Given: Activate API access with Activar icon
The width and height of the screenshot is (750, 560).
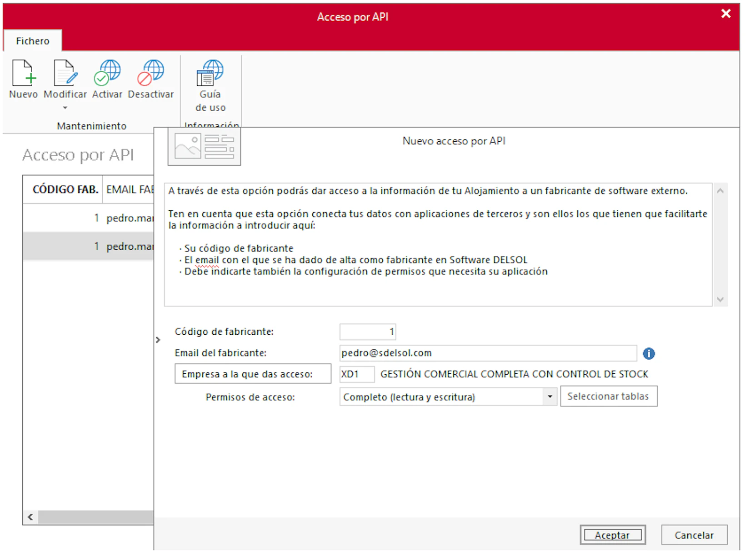Looking at the screenshot, I should 107,73.
